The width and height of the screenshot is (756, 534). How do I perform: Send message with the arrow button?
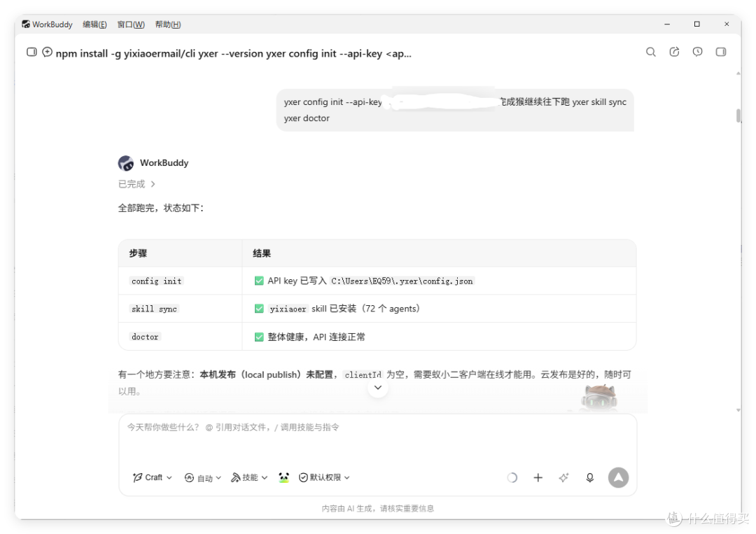click(x=618, y=477)
